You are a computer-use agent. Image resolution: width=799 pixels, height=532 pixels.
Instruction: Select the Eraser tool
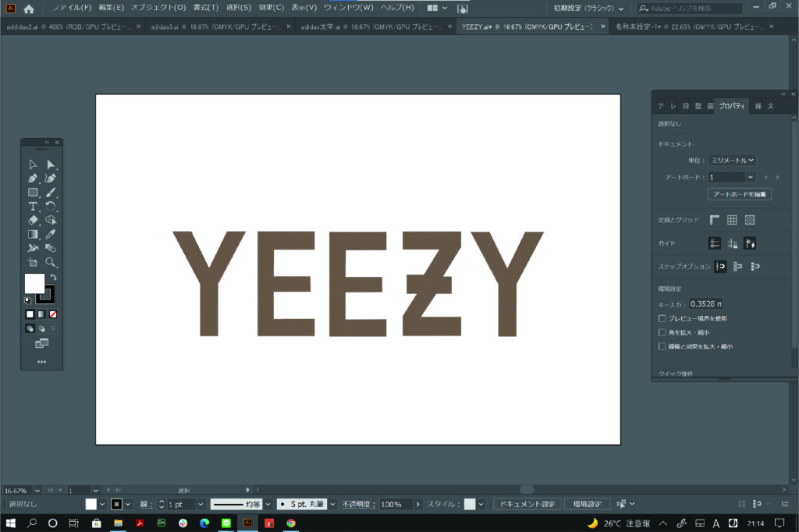point(33,221)
